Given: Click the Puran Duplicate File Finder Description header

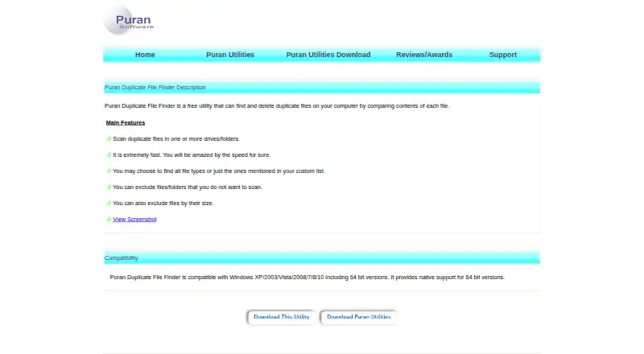Looking at the screenshot, I should click(321, 88).
